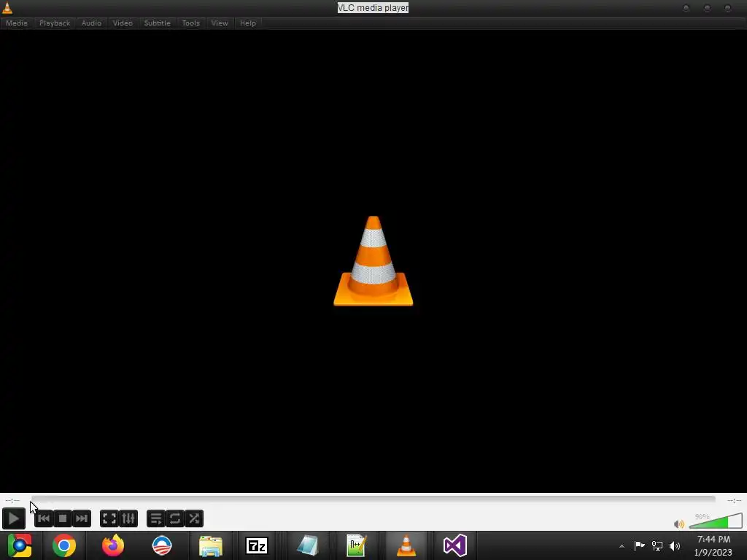This screenshot has height=560, width=747.
Task: Open the multicolor Chrome start icon
Action: tap(20, 545)
